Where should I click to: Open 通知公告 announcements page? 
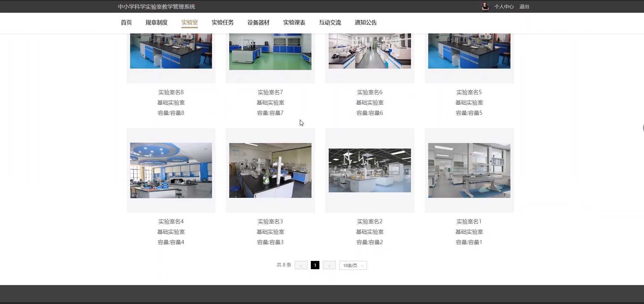click(x=366, y=22)
